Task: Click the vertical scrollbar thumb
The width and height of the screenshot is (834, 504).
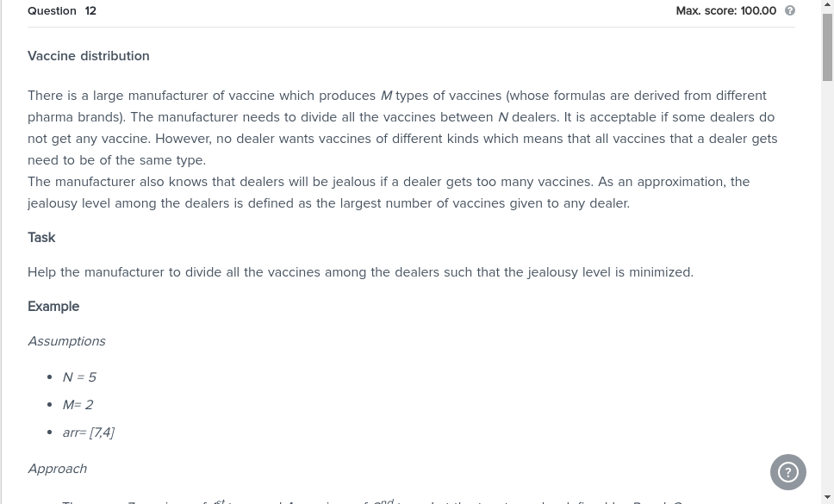Action: [x=827, y=47]
